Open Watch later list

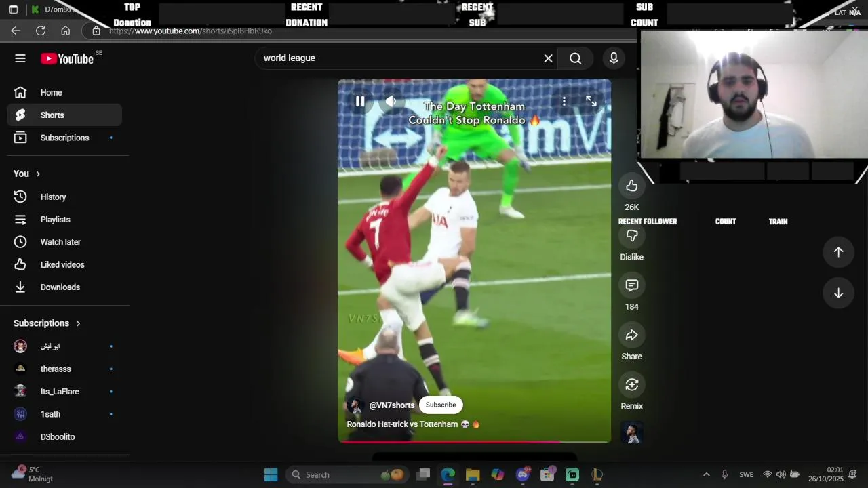point(64,242)
